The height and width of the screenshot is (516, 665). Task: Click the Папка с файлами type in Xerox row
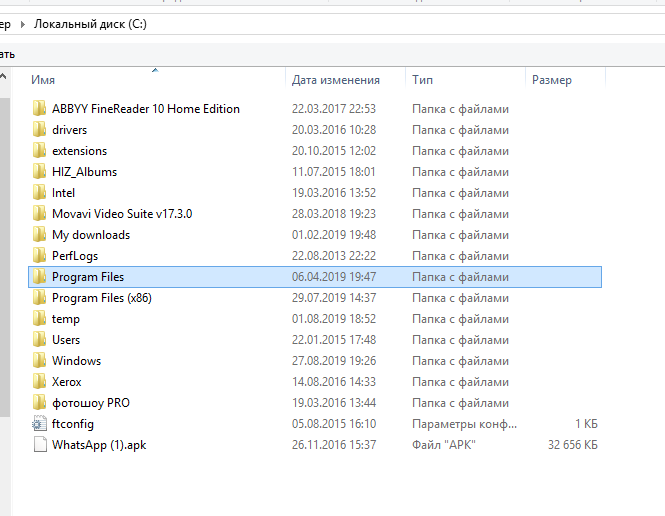pos(460,382)
